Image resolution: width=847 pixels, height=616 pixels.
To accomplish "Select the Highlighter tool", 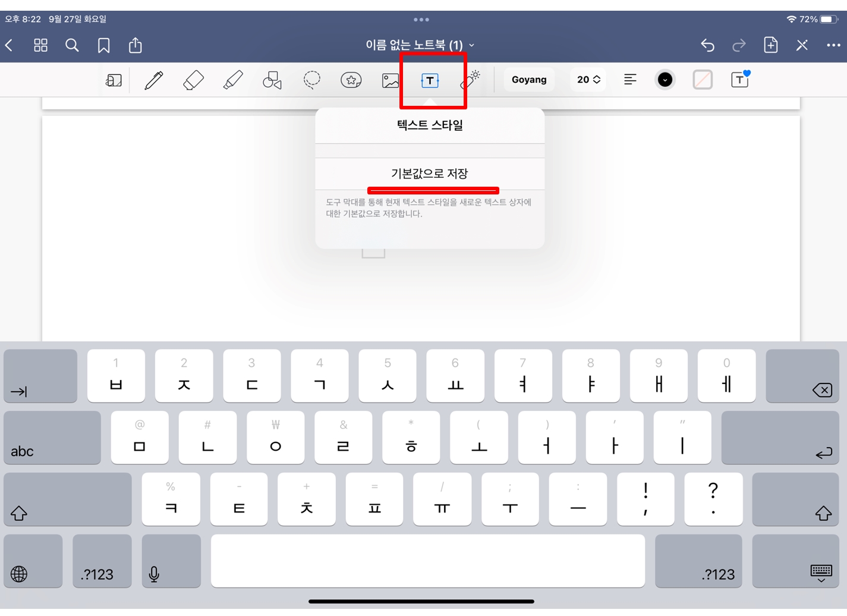I will pyautogui.click(x=232, y=80).
